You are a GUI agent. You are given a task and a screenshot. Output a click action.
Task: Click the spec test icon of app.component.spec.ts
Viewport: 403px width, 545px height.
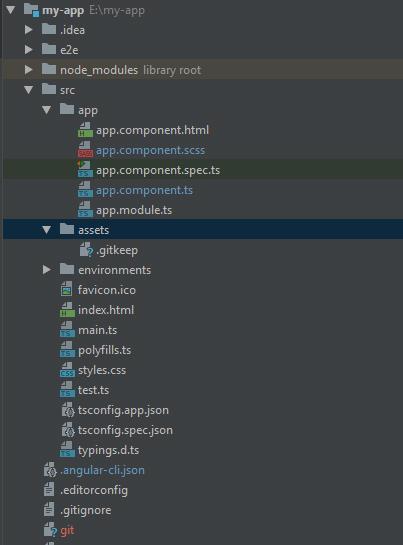click(x=85, y=170)
